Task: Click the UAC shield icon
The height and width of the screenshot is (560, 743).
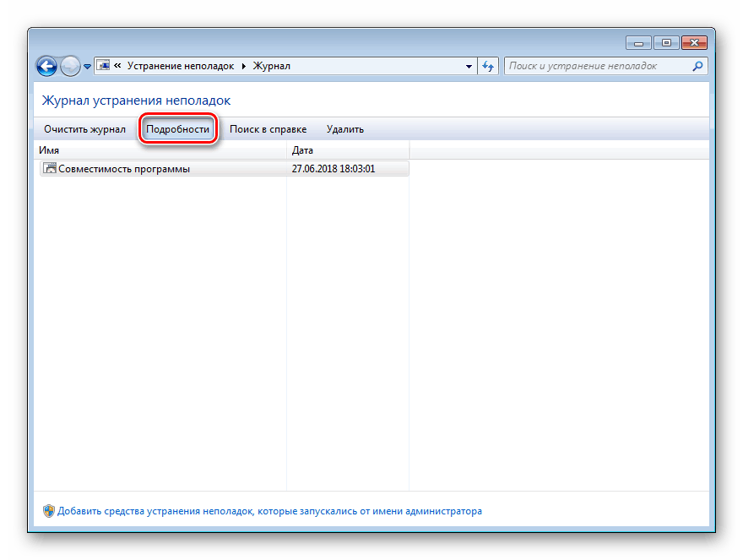Action: pyautogui.click(x=49, y=511)
